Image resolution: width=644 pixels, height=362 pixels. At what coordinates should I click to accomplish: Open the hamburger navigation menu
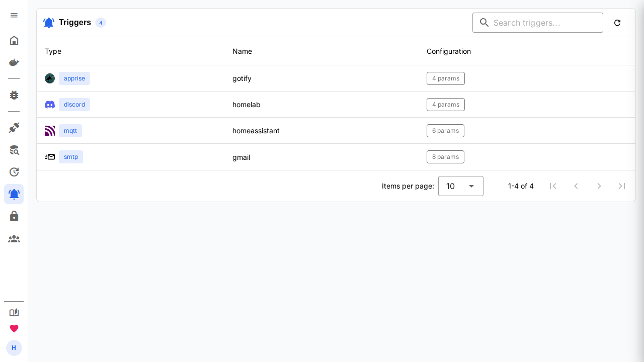(14, 15)
